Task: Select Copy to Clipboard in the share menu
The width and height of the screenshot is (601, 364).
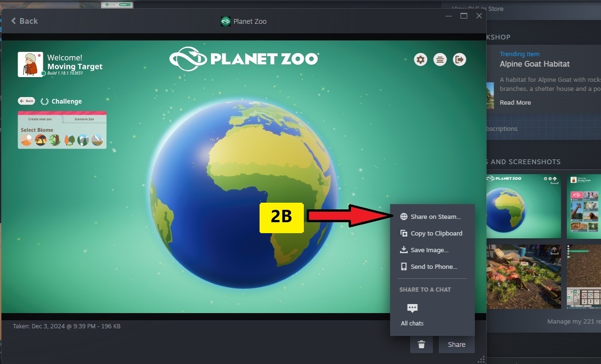Action: coord(431,233)
